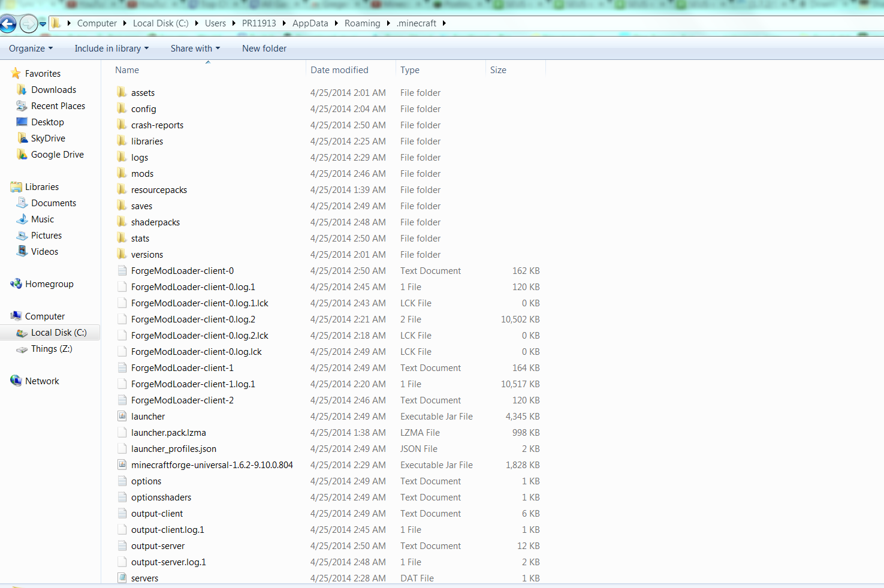The width and height of the screenshot is (884, 588).
Task: Open the Include in library dropdown
Action: 111,49
